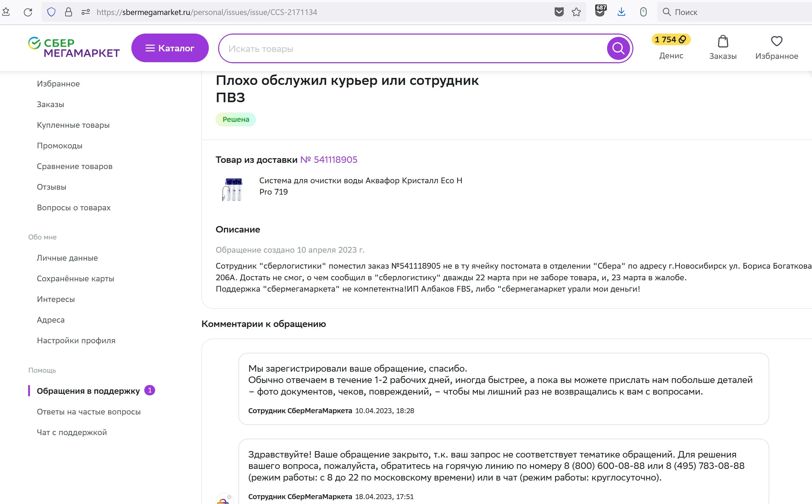Image resolution: width=812 pixels, height=504 pixels.
Task: Reload the page with the refresh icon
Action: point(28,12)
